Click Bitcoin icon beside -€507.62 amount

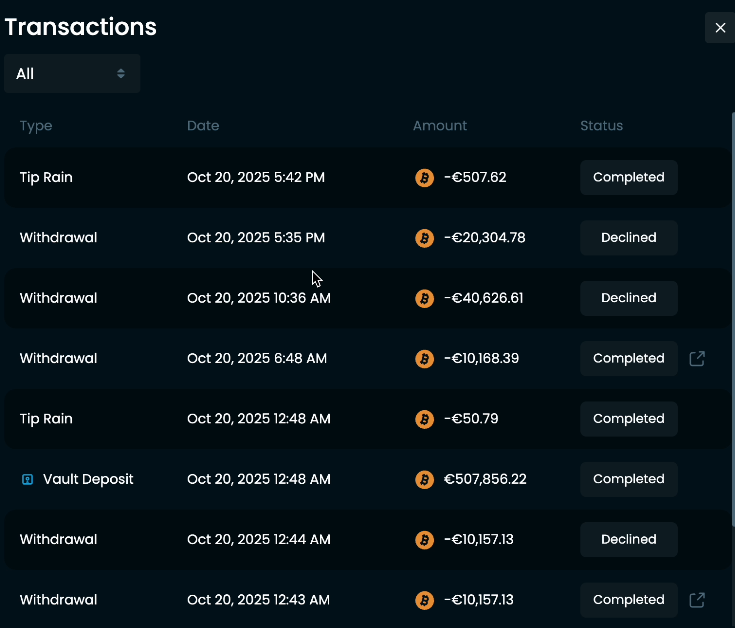click(424, 178)
